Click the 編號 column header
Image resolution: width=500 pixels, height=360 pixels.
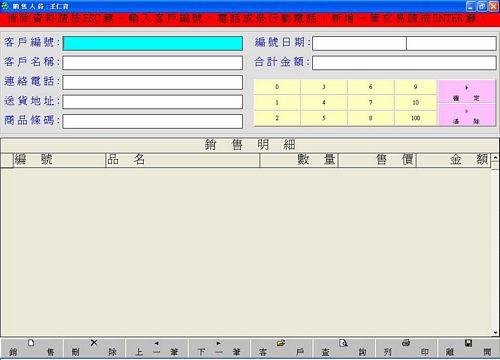[59, 160]
